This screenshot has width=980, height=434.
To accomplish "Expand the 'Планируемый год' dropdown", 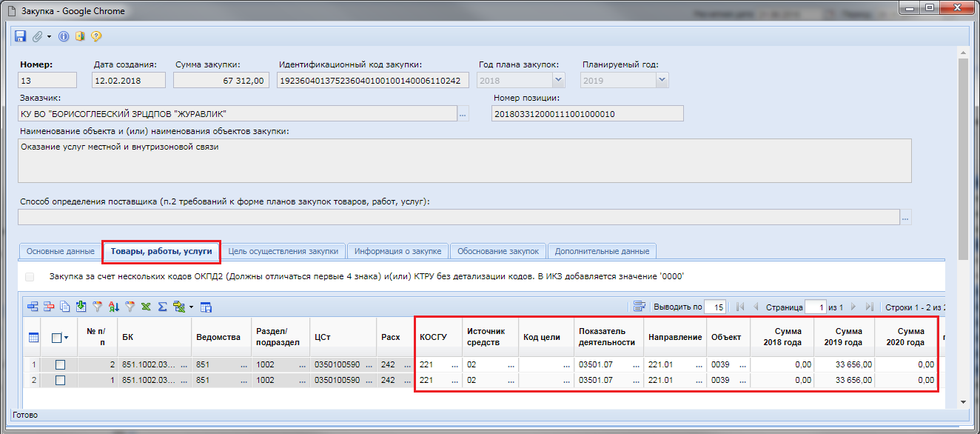I will tap(661, 81).
